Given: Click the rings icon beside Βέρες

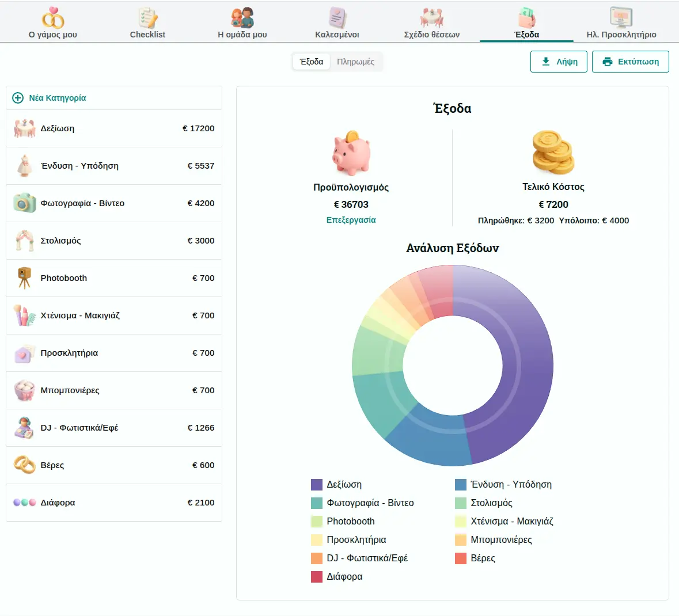Looking at the screenshot, I should 24,465.
